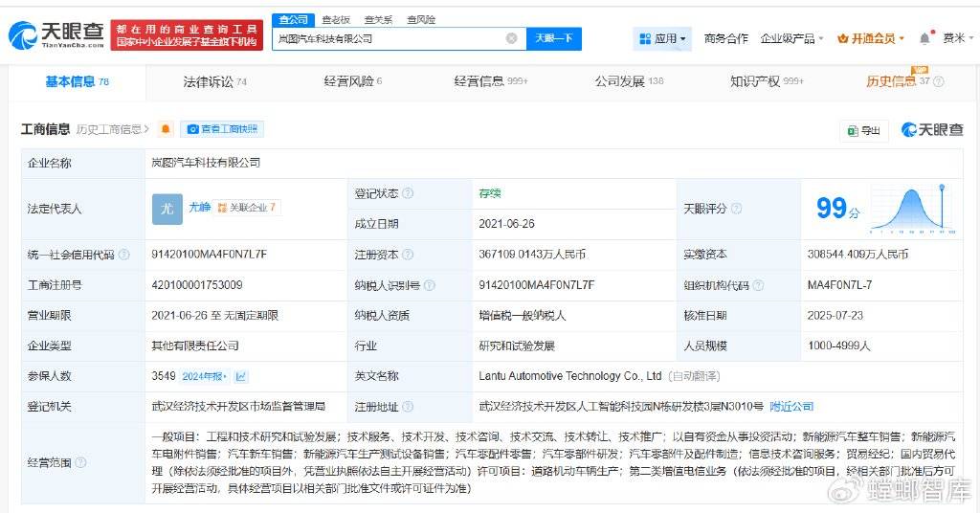This screenshot has width=980, height=513.
Task: Open help icon next to 注册地址
Action: [x=408, y=407]
